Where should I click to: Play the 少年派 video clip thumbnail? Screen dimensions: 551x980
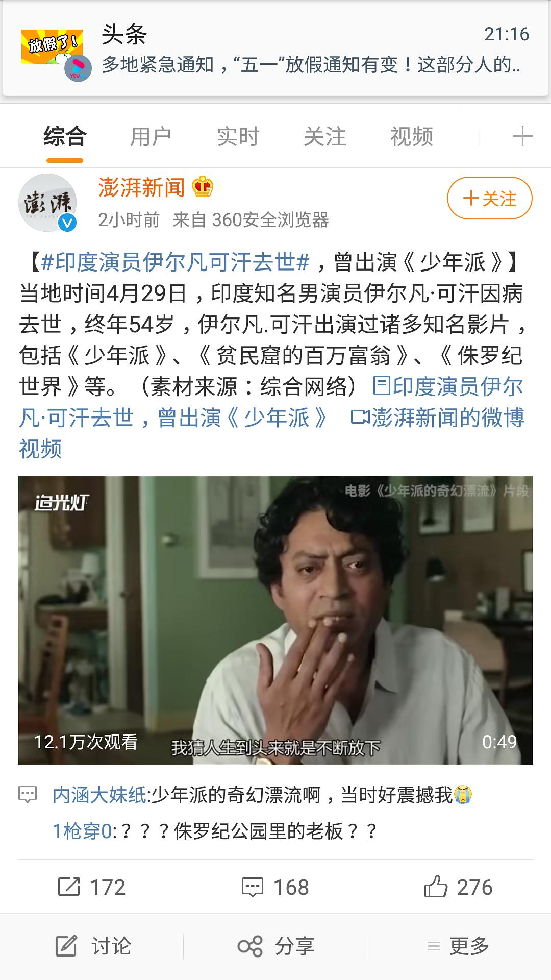275,620
